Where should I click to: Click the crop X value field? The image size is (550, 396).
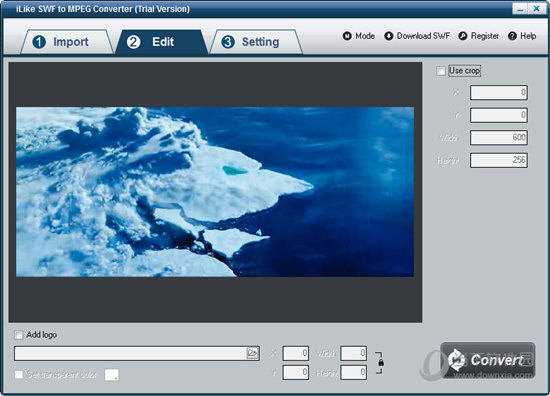click(498, 93)
